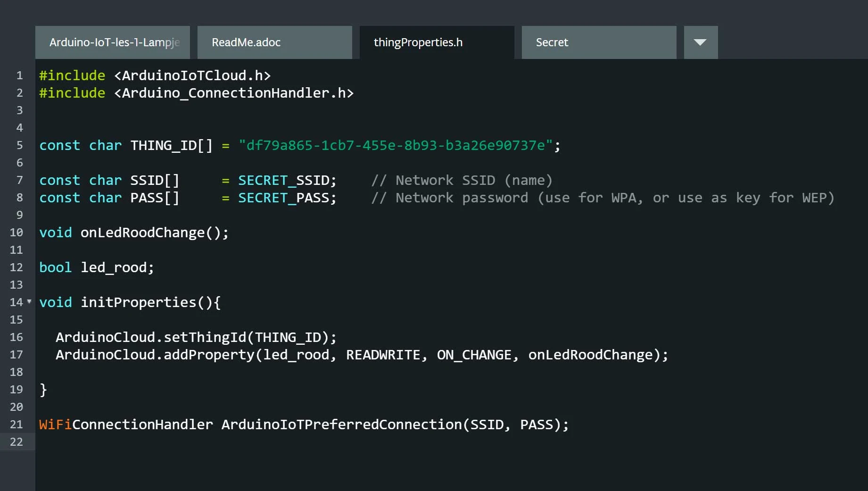Viewport: 868px width, 491px height.
Task: Switch to the Arduino-IoT-les-1-Lampje tab
Action: click(113, 42)
